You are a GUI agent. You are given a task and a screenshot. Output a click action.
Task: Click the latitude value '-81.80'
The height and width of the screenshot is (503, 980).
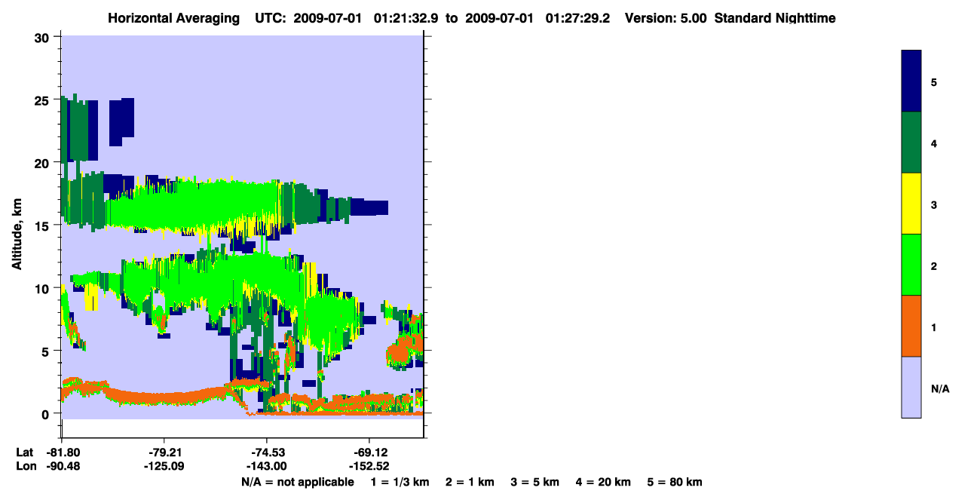(62, 452)
